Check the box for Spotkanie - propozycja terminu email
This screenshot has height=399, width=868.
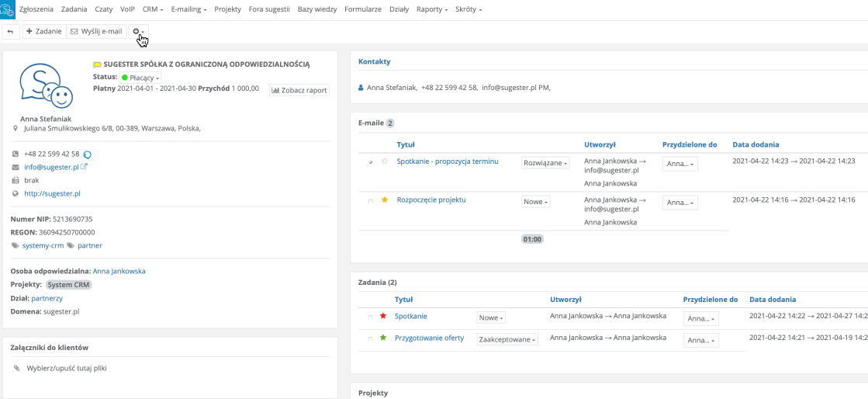point(370,162)
